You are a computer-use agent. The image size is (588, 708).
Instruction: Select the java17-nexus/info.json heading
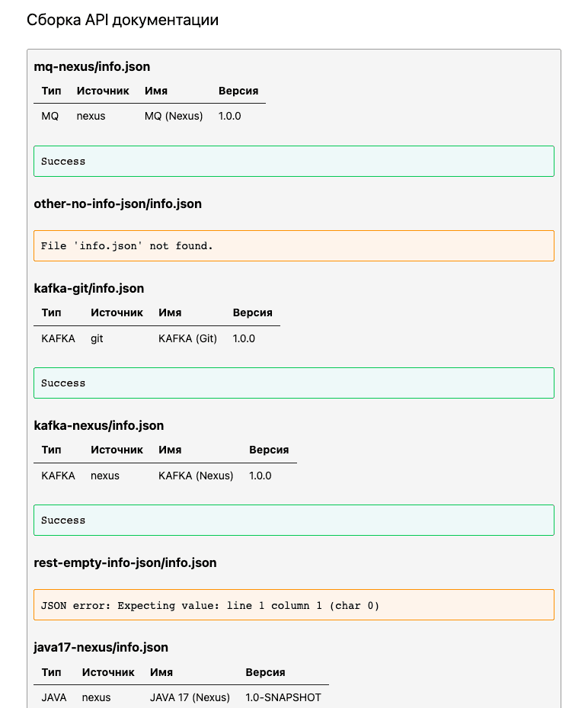[101, 648]
